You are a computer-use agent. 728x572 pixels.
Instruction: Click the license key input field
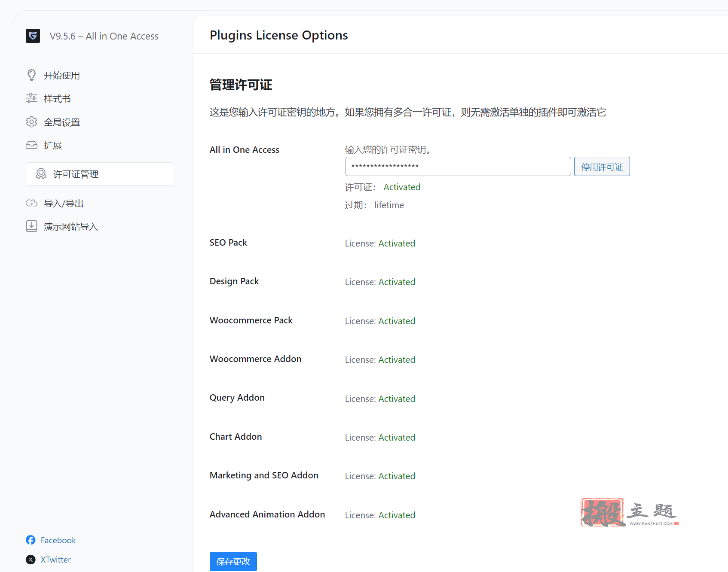(x=458, y=166)
